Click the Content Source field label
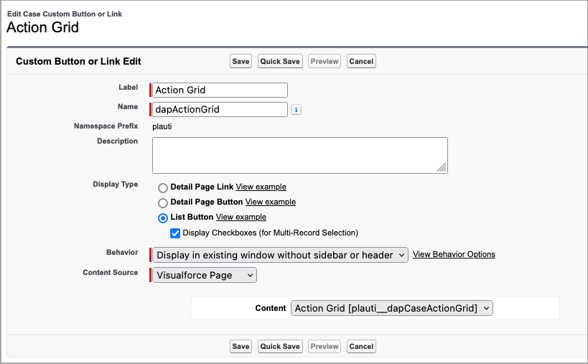The height and width of the screenshot is (364, 588). point(111,273)
